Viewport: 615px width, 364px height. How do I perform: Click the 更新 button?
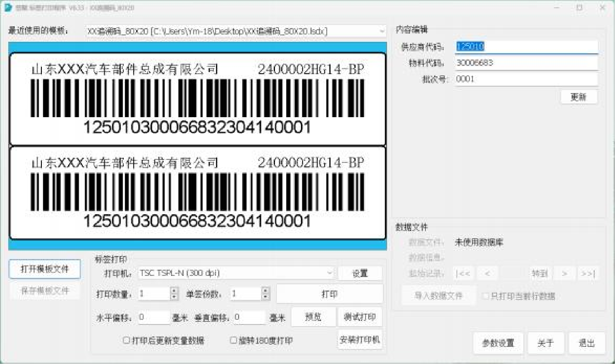coord(578,97)
